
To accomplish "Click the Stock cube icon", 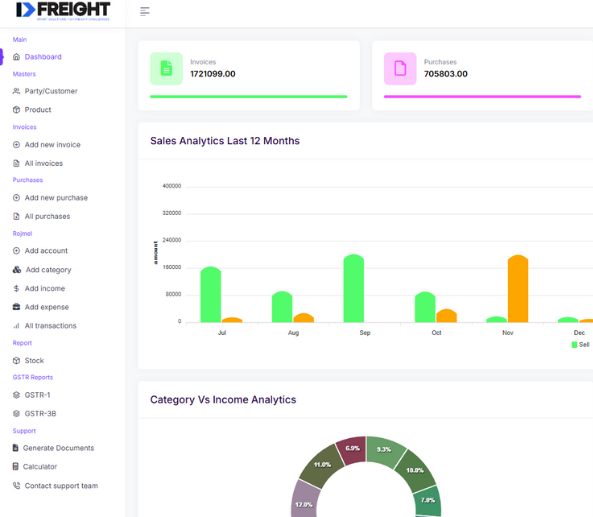I will (16, 360).
